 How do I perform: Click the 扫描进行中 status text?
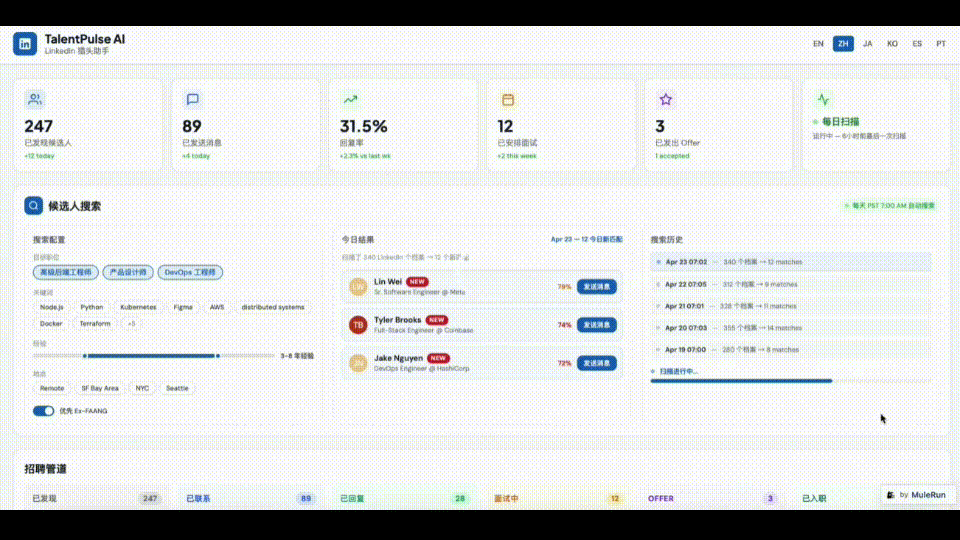tap(678, 371)
